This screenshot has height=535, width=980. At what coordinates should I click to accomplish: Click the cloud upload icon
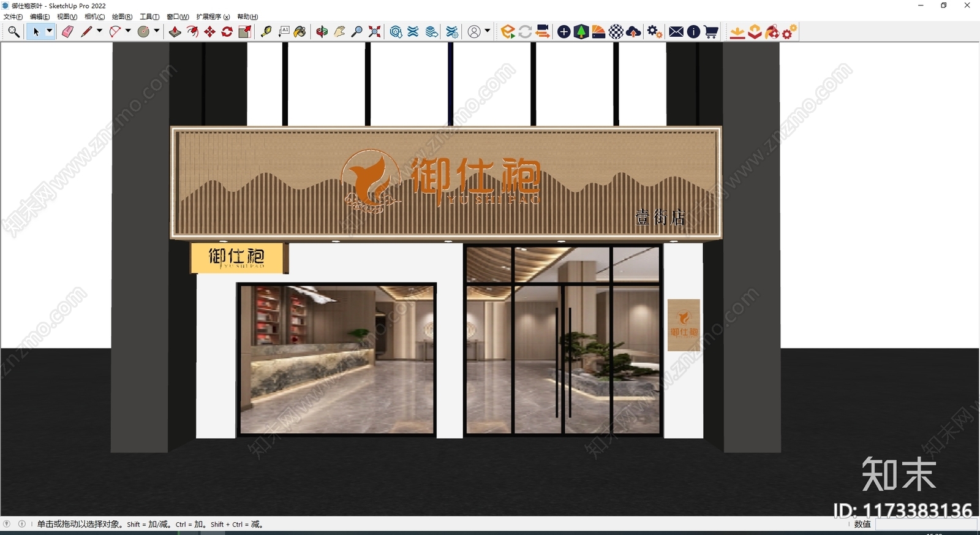tap(634, 32)
